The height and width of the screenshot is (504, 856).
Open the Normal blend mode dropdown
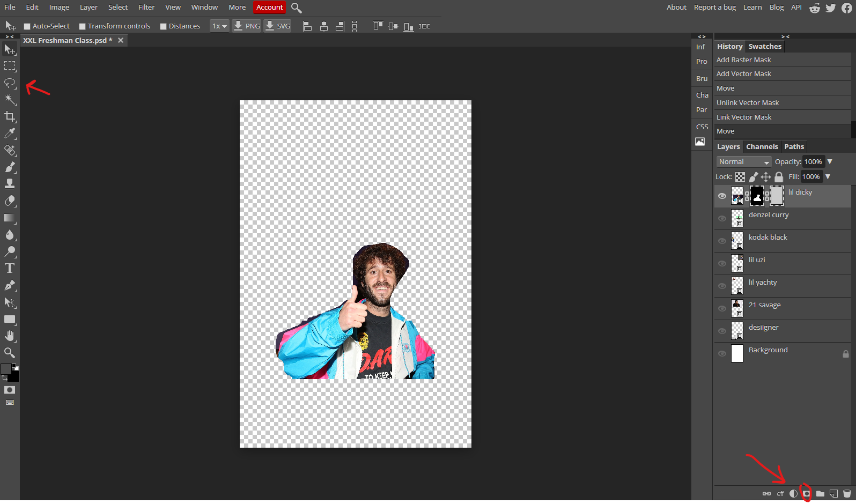click(x=743, y=162)
